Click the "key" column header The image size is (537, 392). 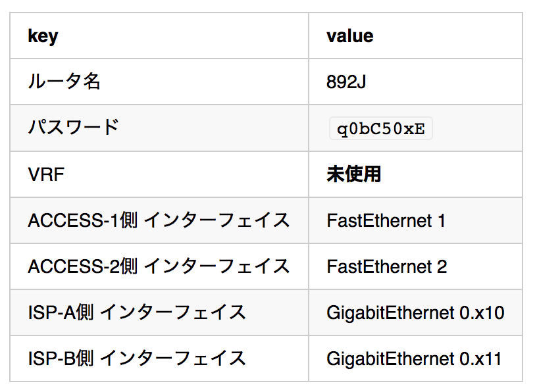tap(43, 36)
